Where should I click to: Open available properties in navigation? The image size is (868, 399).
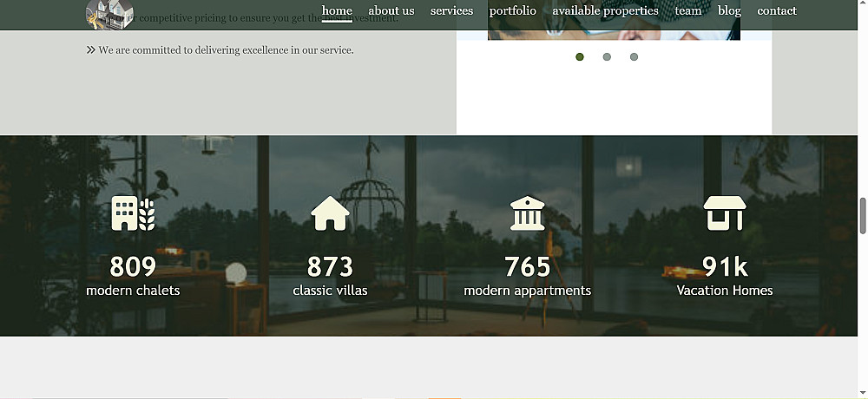click(605, 10)
